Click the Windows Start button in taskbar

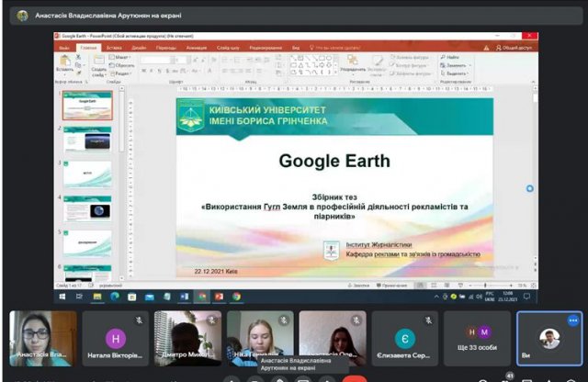(x=63, y=297)
